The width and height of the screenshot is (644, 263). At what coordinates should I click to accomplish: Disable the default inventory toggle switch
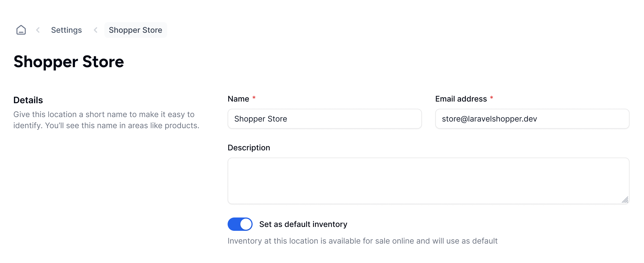pyautogui.click(x=240, y=224)
